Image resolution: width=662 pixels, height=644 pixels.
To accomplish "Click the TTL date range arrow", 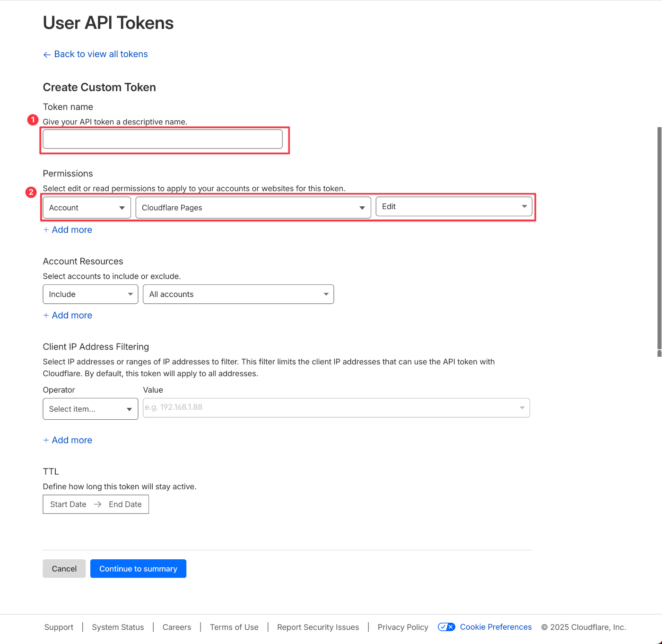I will [97, 504].
